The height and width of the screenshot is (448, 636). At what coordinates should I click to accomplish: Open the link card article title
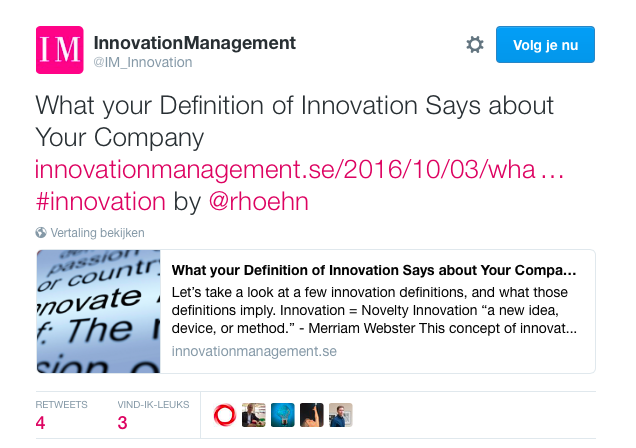[374, 270]
